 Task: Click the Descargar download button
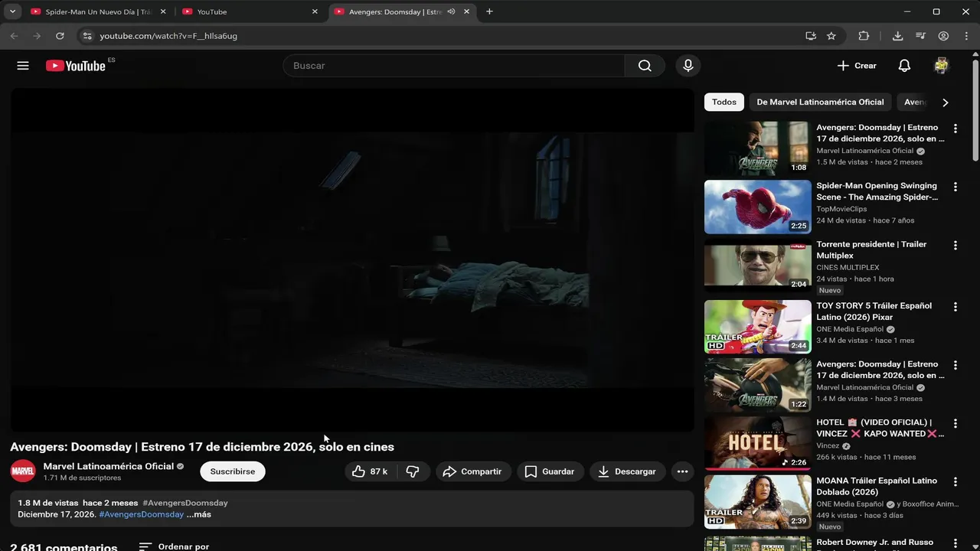coord(627,471)
